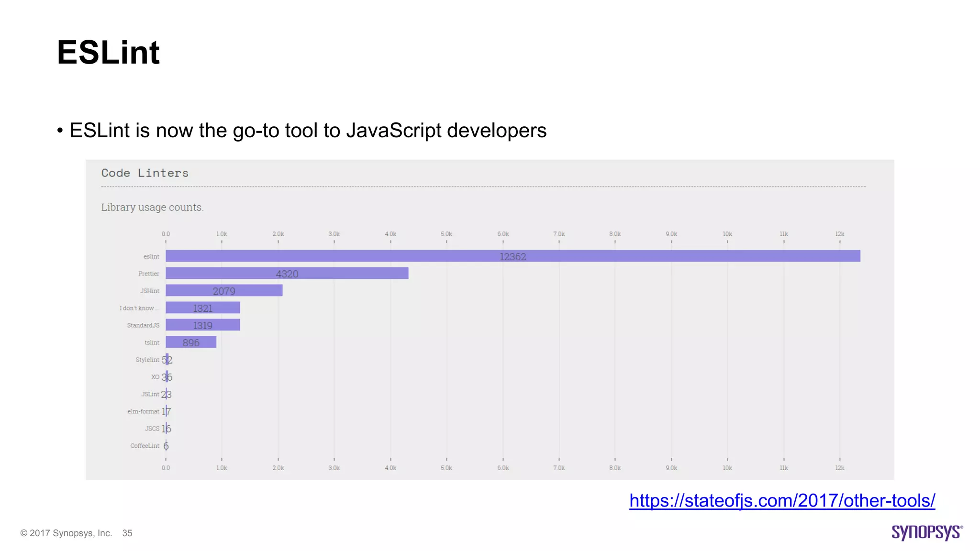980x551 pixels.
Task: Click the StandardJS row label
Action: pos(143,325)
